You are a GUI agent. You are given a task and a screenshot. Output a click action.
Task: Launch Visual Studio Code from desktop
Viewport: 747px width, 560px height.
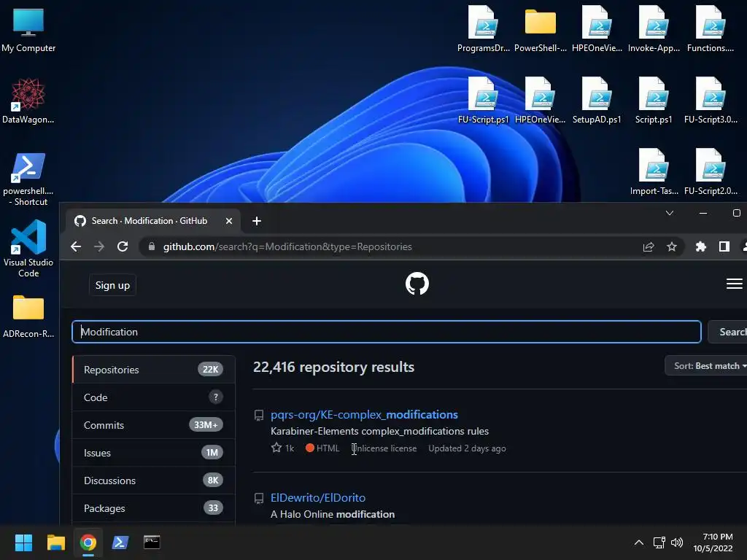[x=28, y=249]
